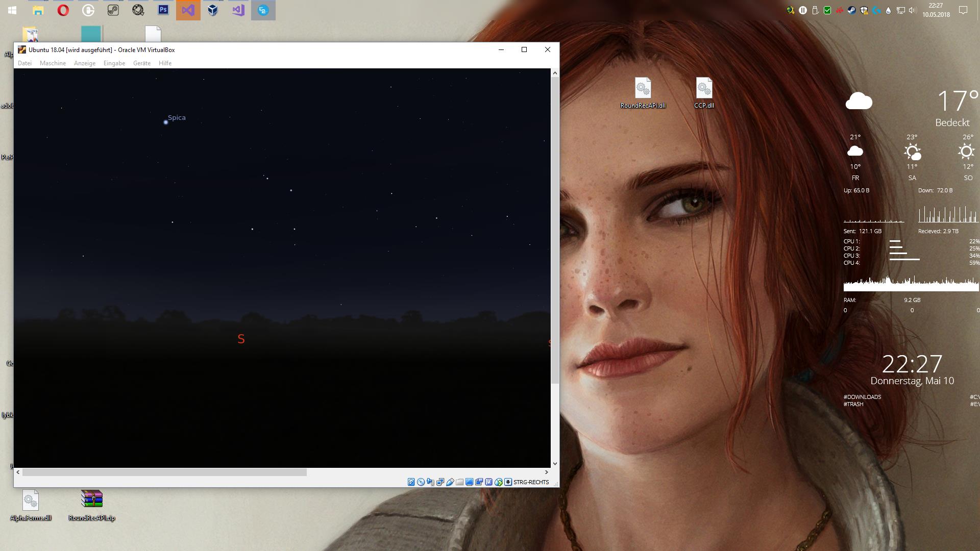The height and width of the screenshot is (551, 980).
Task: Click vertical scrollbar down arrow
Action: [555, 464]
